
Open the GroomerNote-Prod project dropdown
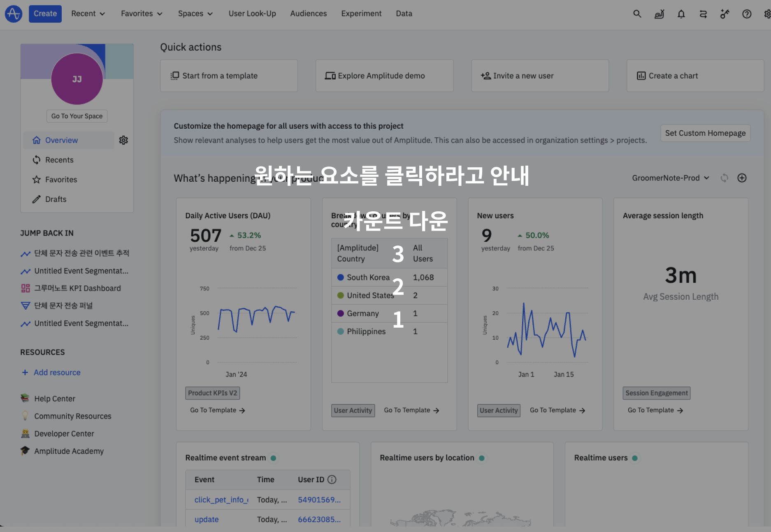[671, 178]
